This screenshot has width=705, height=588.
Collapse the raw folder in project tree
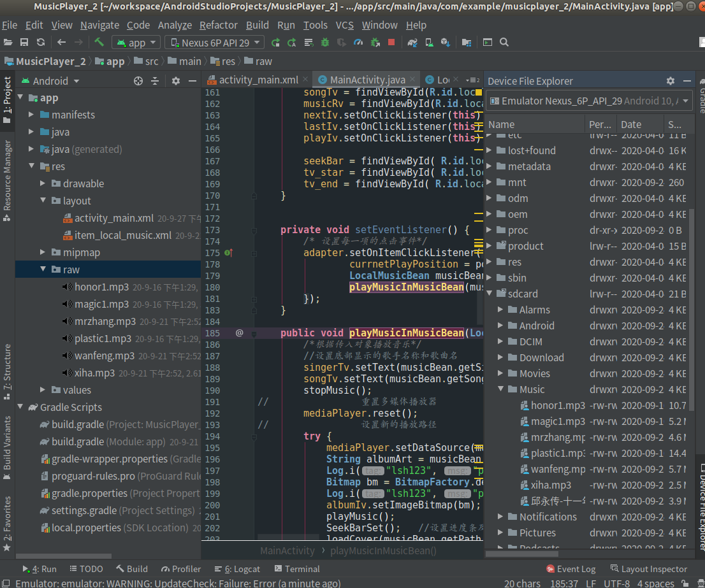pyautogui.click(x=42, y=269)
